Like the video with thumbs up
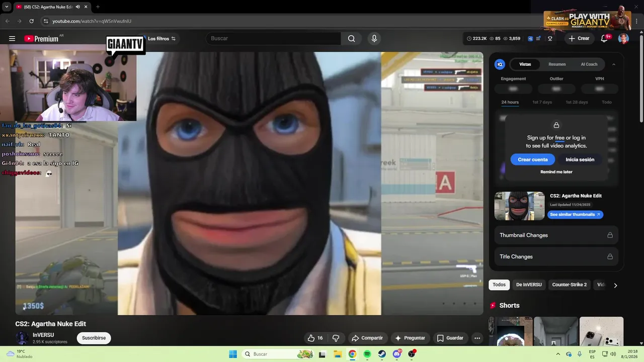The height and width of the screenshot is (362, 644). (315, 338)
